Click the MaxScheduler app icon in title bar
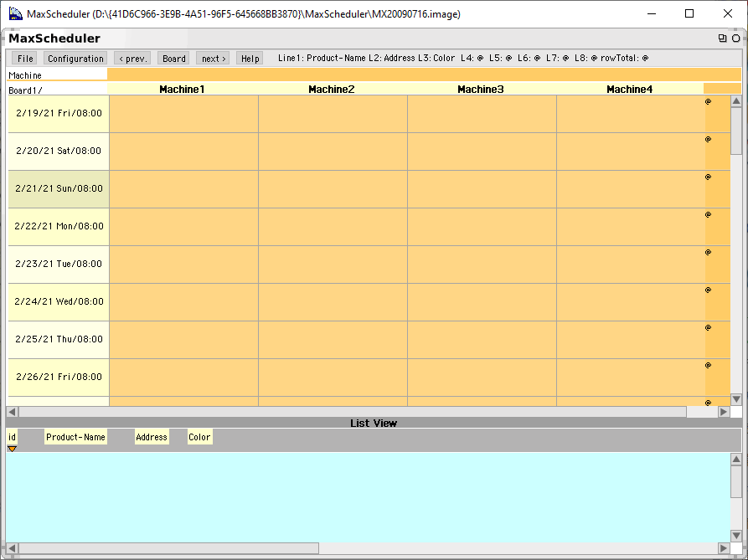The height and width of the screenshot is (560, 748). (16, 14)
